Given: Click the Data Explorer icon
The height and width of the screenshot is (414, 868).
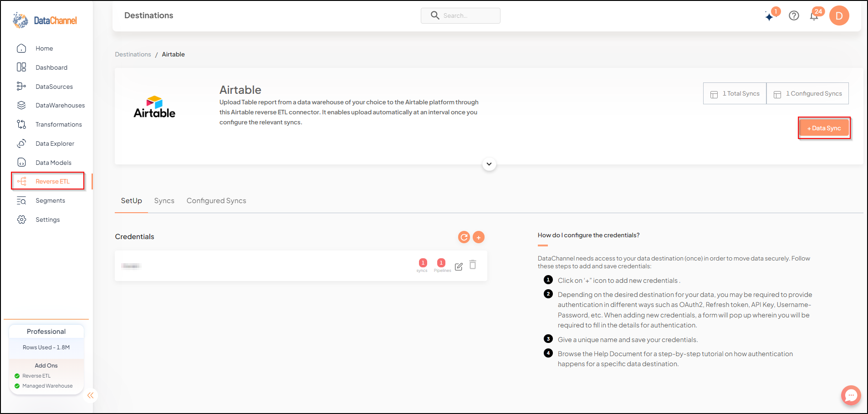Looking at the screenshot, I should click(21, 143).
